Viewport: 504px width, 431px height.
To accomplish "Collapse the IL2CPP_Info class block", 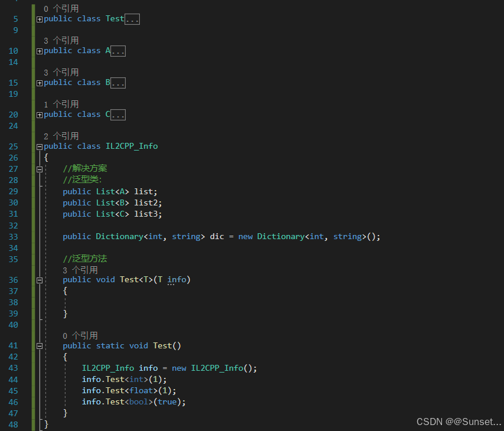I will pos(40,147).
